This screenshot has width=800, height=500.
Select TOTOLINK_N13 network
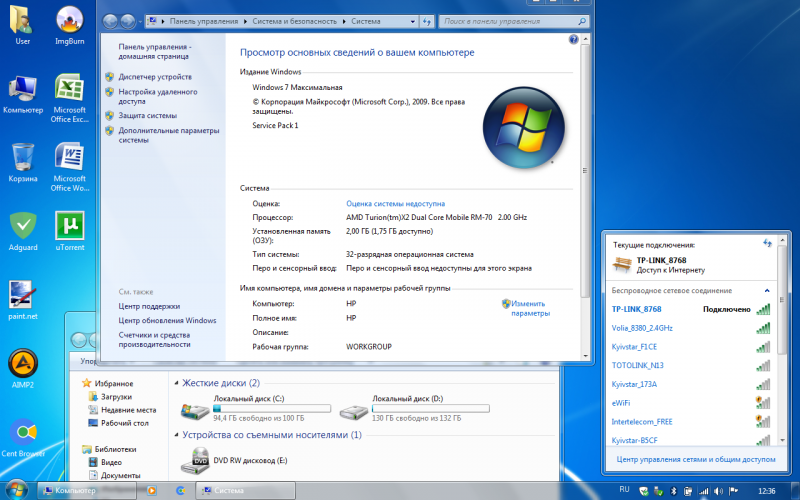(691, 365)
